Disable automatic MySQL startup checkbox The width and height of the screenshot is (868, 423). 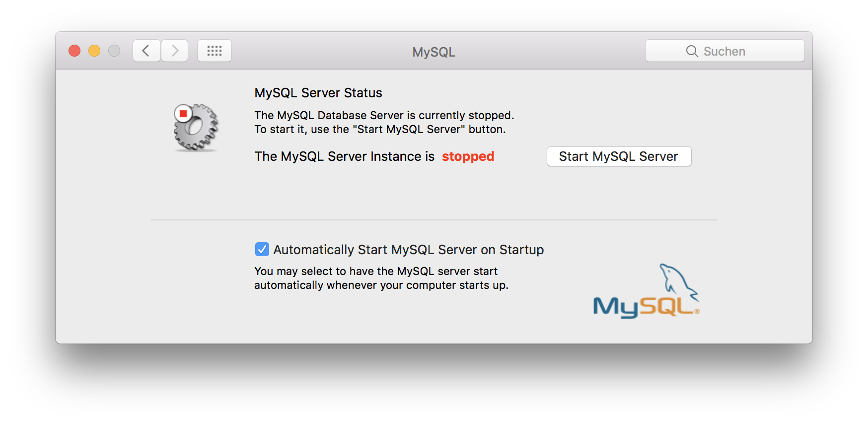262,249
